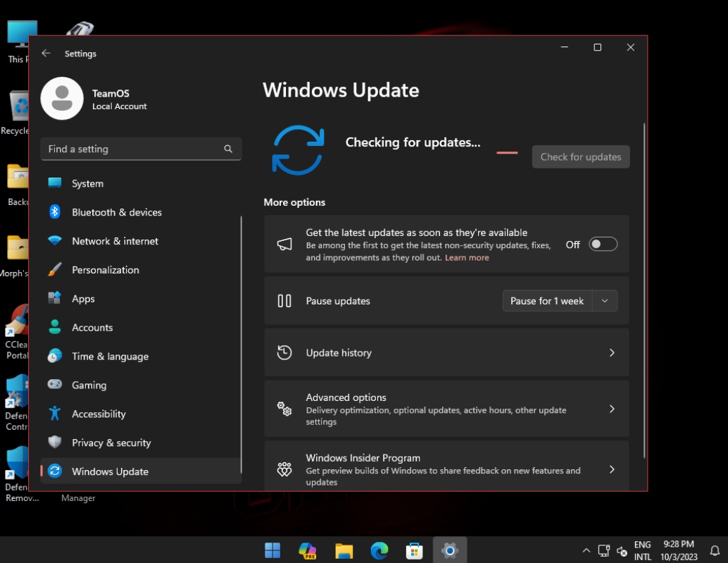Viewport: 728px width, 563px height.
Task: Minimize the Settings window
Action: tap(565, 47)
